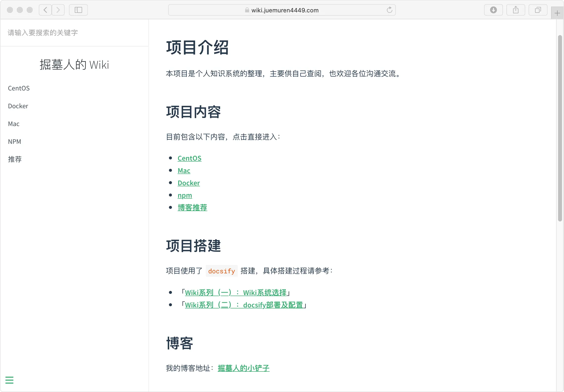Open the Docker sidebar entry

[x=18, y=106]
